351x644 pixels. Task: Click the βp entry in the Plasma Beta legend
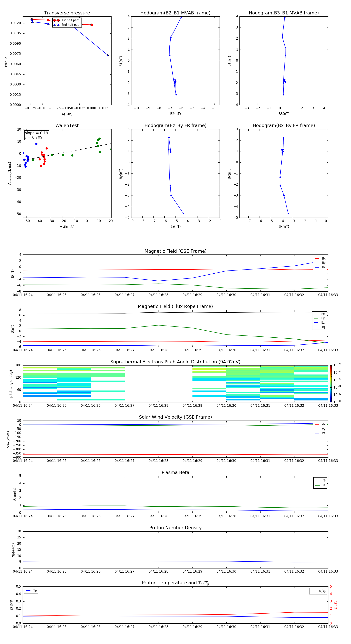(x=320, y=480)
